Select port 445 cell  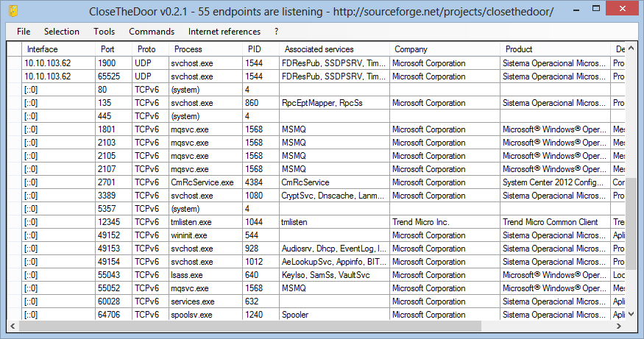(113, 116)
